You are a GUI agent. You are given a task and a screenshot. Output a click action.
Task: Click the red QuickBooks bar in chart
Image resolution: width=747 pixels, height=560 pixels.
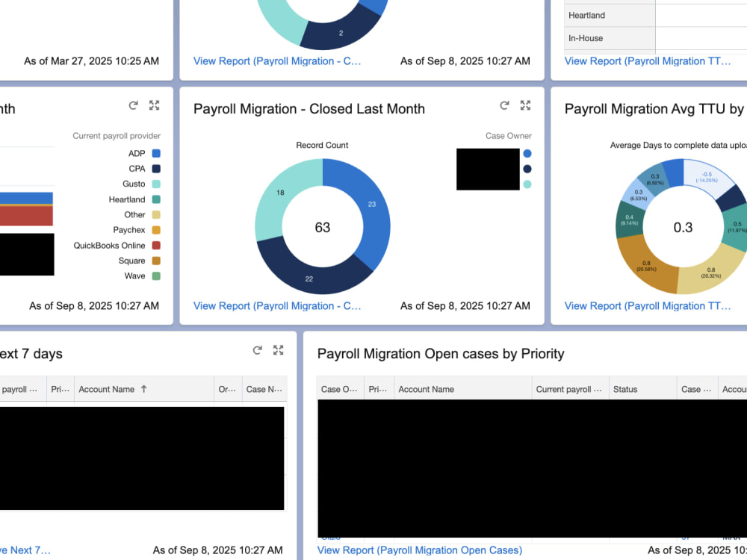pyautogui.click(x=26, y=216)
